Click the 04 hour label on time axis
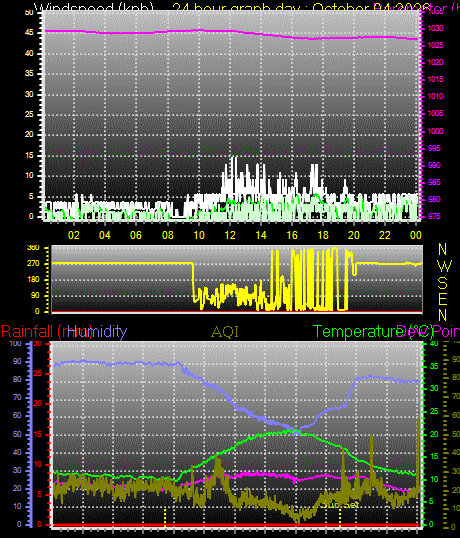Image resolution: width=460 pixels, height=538 pixels. click(x=105, y=235)
